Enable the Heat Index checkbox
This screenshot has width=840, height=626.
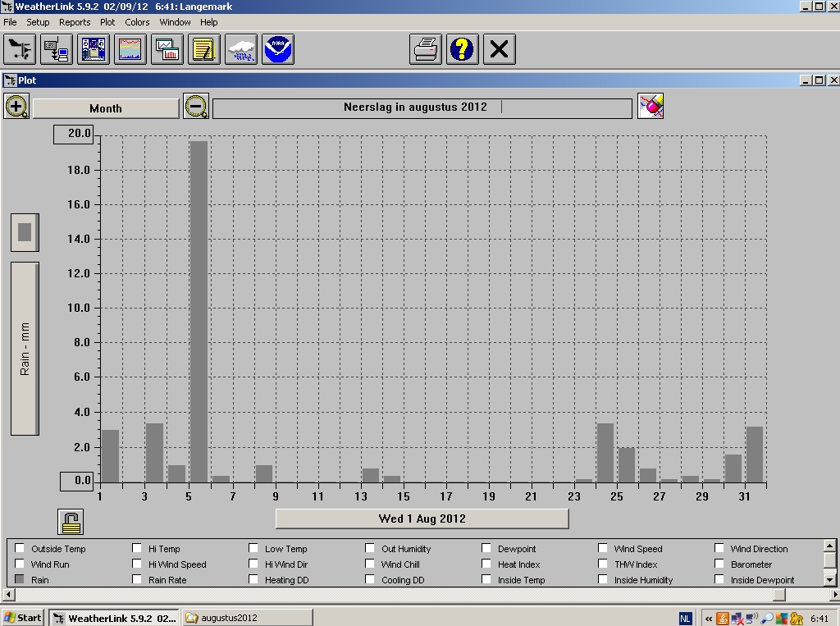tap(486, 564)
